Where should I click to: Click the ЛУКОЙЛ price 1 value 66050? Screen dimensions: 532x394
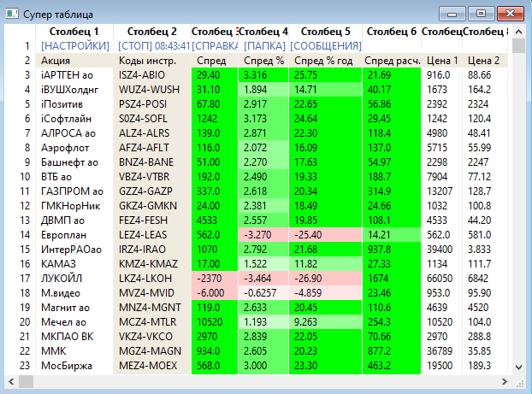tap(441, 279)
